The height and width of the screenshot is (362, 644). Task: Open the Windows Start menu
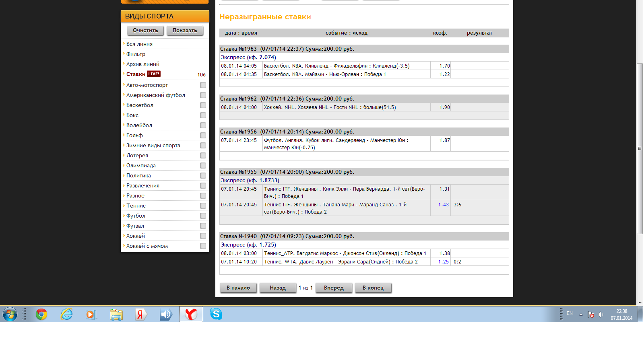tap(10, 314)
